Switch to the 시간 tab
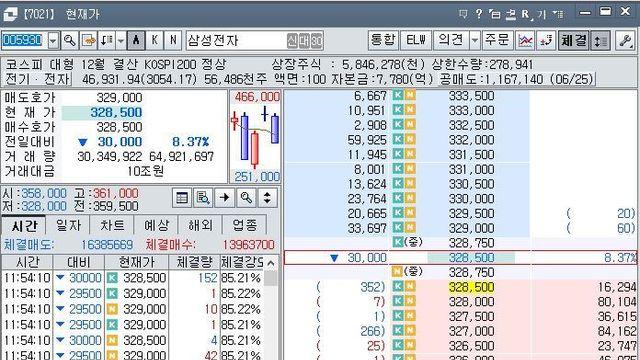640x360 pixels. tap(24, 225)
